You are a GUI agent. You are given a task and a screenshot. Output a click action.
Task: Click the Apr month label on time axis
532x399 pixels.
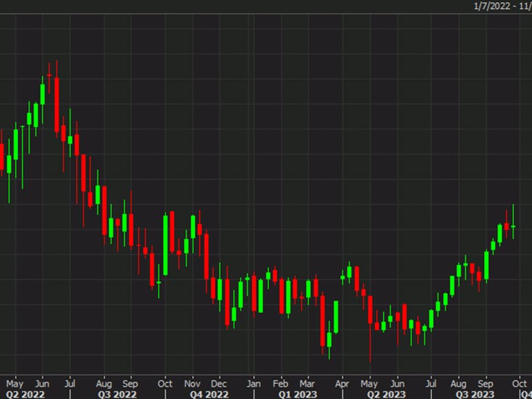pyautogui.click(x=340, y=383)
